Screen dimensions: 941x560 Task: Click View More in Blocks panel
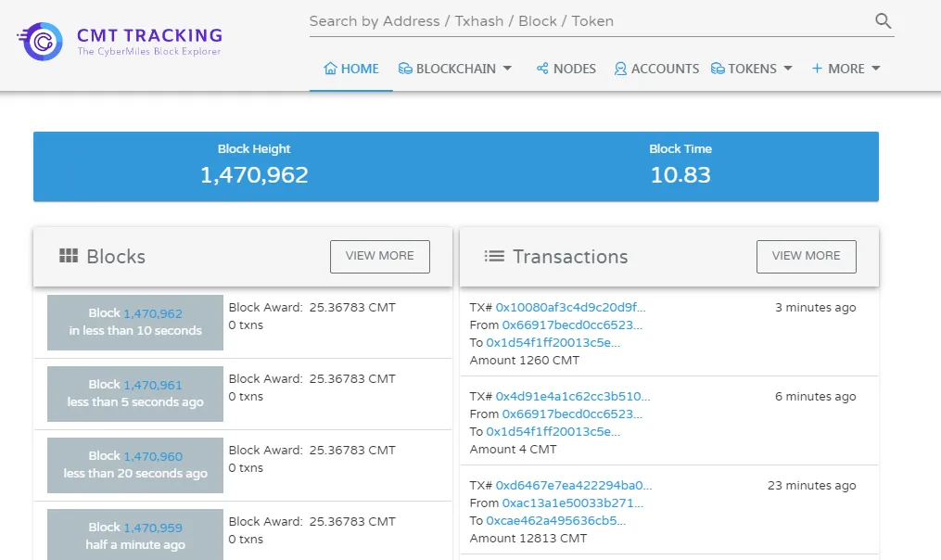[x=380, y=256]
